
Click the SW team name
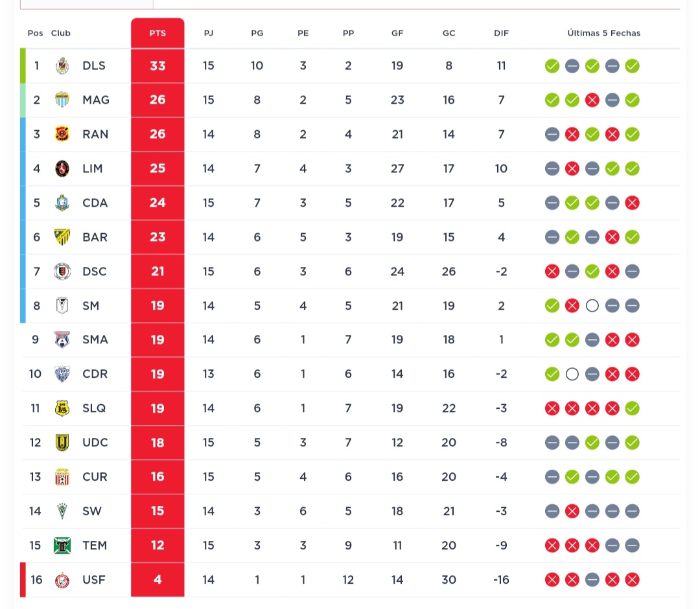tap(92, 511)
